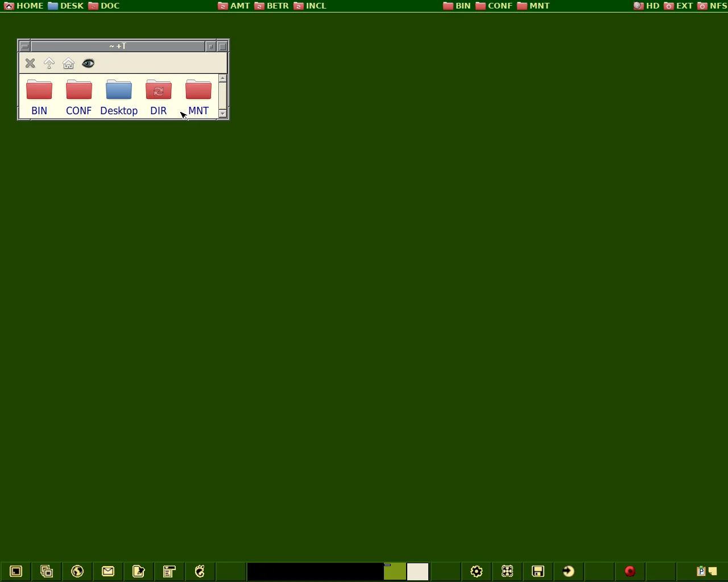The width and height of the screenshot is (728, 582).
Task: Go up one directory with the up-arrow icon
Action: pos(49,64)
